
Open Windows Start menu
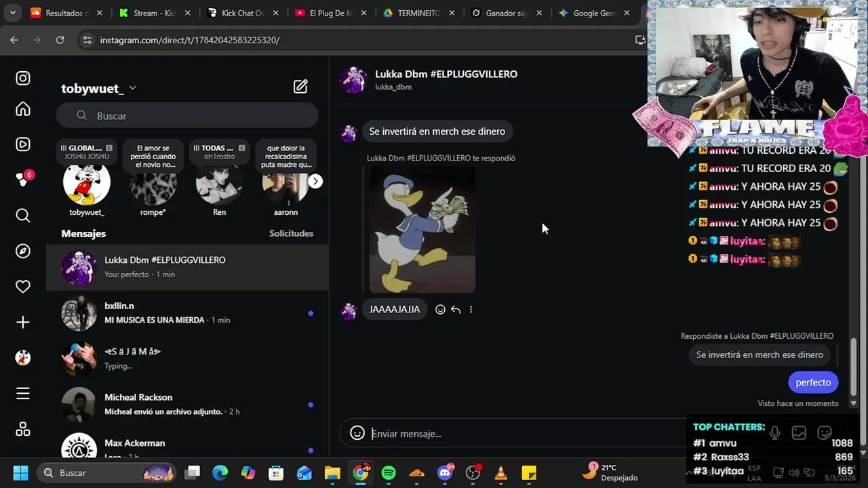20,472
